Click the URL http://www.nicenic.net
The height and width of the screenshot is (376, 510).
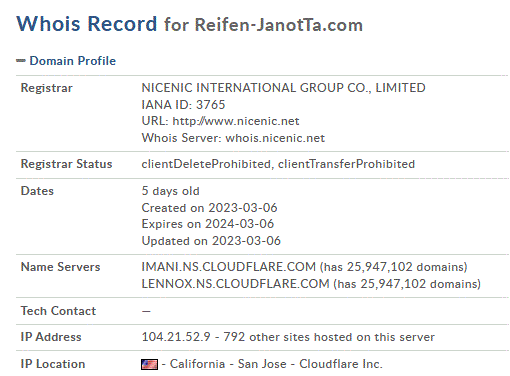[x=220, y=121]
